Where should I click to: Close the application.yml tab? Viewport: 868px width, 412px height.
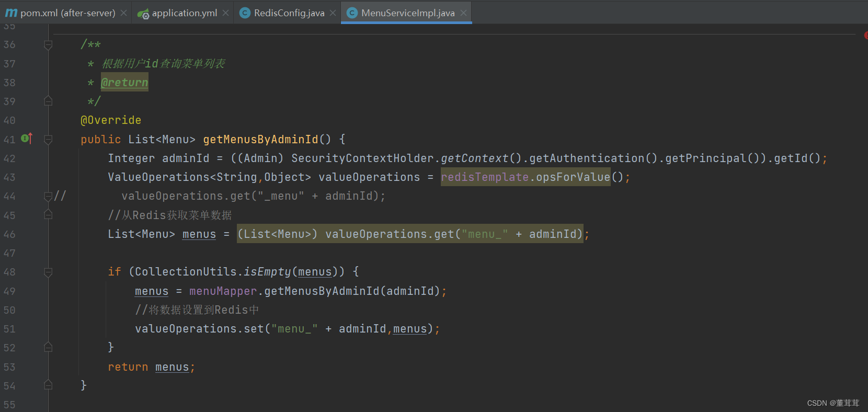tap(225, 13)
